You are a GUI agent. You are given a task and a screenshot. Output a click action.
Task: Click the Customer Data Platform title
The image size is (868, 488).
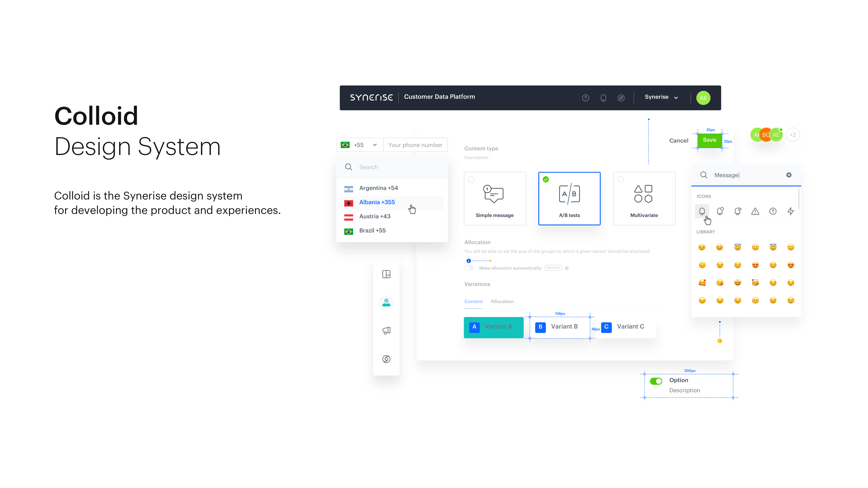pos(439,97)
